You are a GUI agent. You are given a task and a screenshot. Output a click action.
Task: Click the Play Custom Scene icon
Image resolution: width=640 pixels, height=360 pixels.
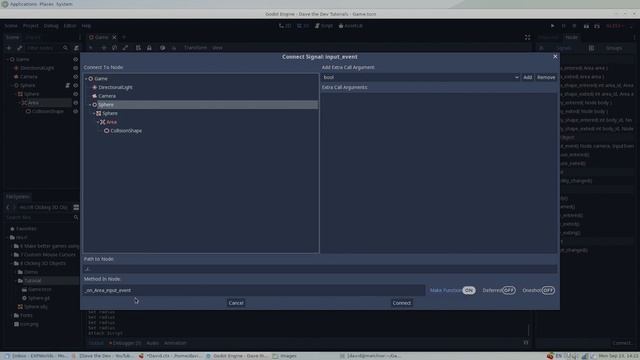(x=597, y=26)
